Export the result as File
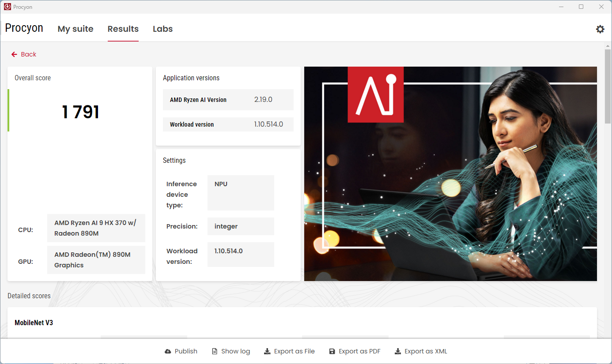The height and width of the screenshot is (364, 612). [x=289, y=352]
